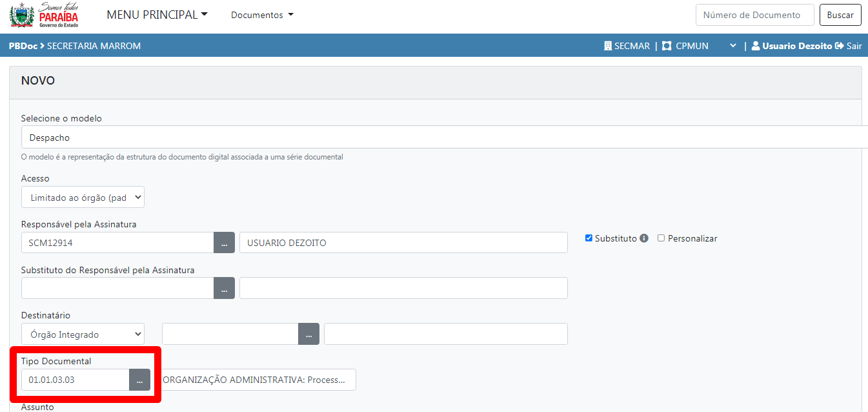
Task: Enable the Personalizar checkbox
Action: coord(661,238)
